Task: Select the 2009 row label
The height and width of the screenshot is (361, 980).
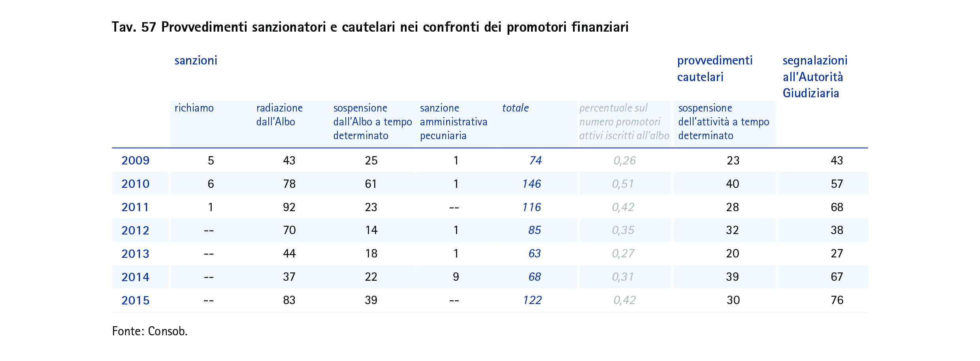Action: (135, 161)
